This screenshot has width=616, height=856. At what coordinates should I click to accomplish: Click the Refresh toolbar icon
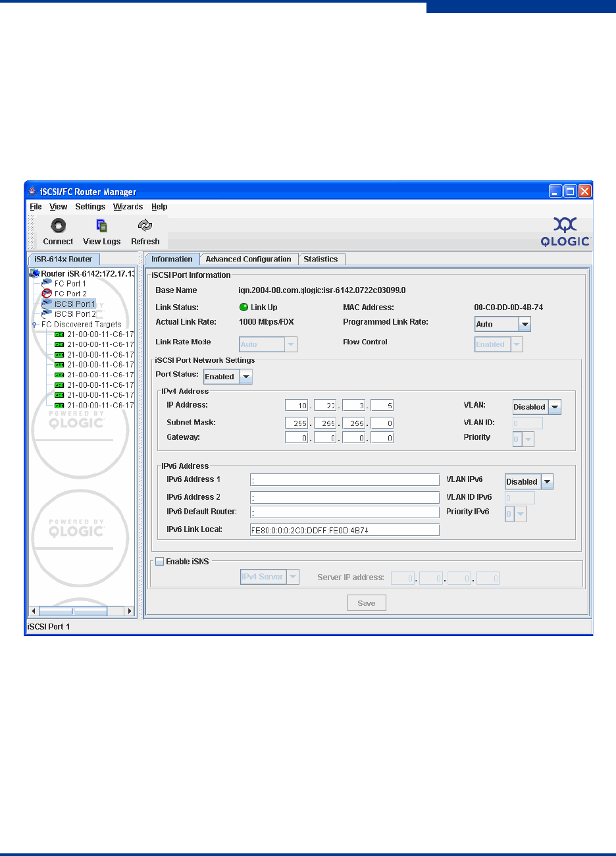click(145, 226)
